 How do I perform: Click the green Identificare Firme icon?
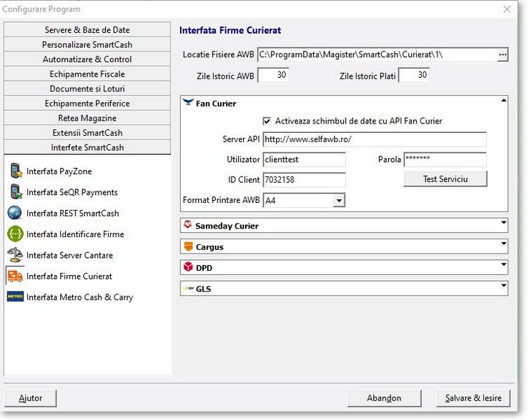(15, 234)
